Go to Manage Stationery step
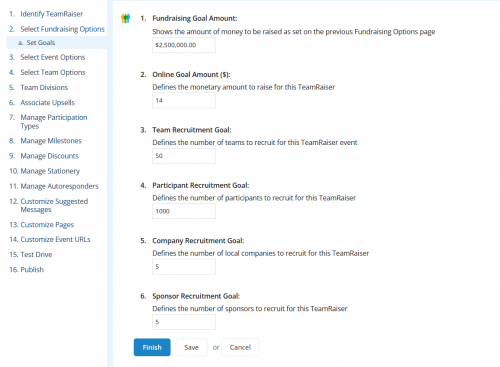500x367 pixels. (x=50, y=171)
